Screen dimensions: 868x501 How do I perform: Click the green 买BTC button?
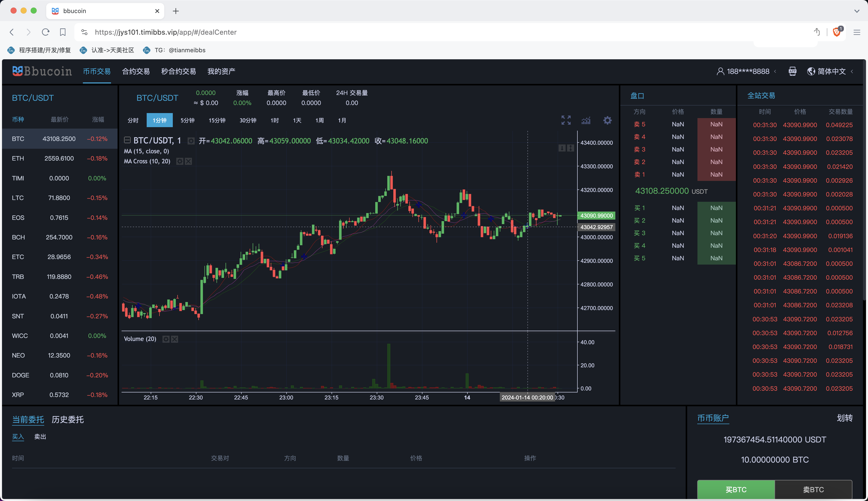[x=736, y=489]
